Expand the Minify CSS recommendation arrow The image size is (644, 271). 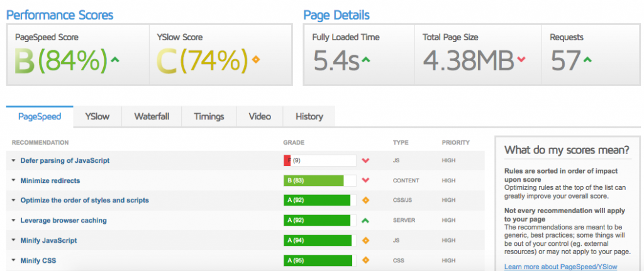(x=13, y=260)
